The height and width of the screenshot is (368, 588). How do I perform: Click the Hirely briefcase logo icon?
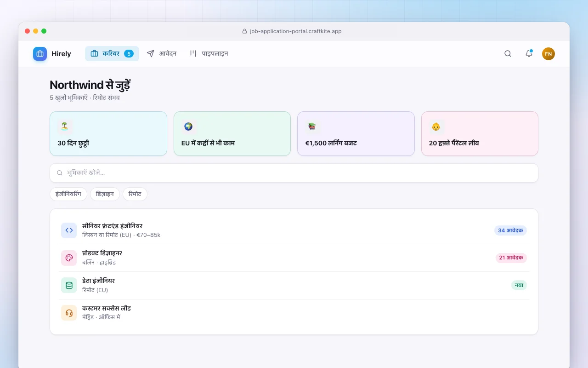(x=40, y=54)
